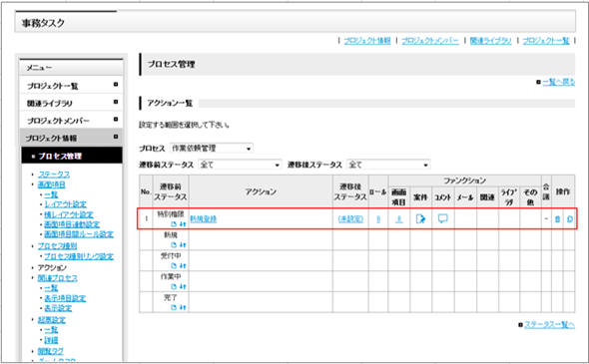Screen dimensions: 589x364
Task: Click the (未設定) status link
Action: coord(350,218)
